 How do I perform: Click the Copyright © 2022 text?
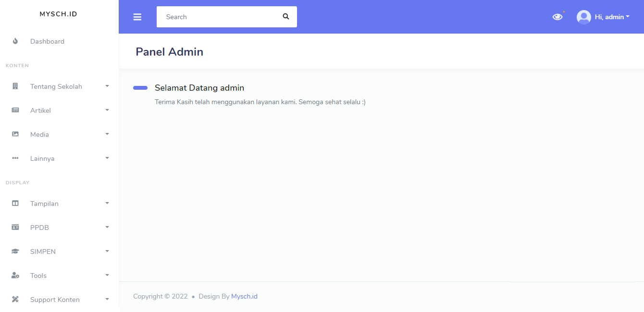tap(161, 296)
